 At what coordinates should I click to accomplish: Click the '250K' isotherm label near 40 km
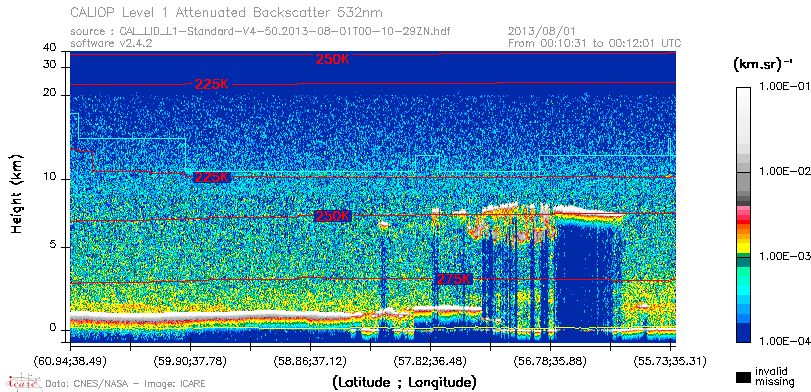tap(333, 59)
